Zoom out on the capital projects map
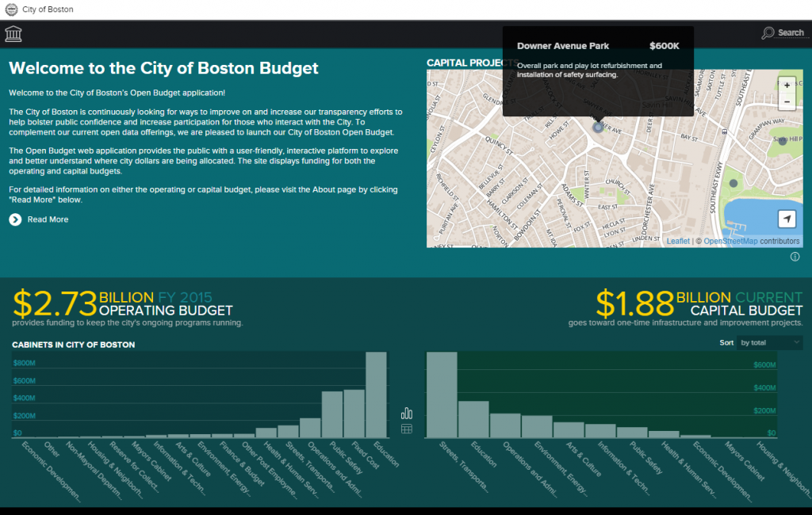The height and width of the screenshot is (515, 812). coord(787,101)
